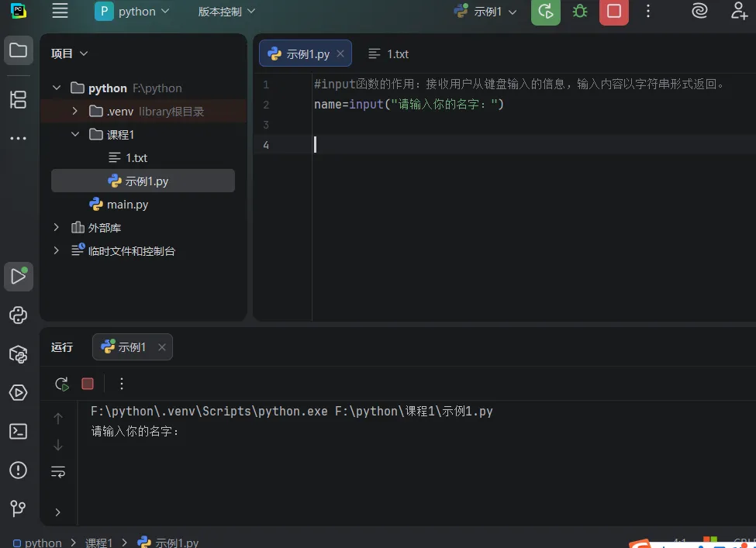Open the Problems tool window icon
This screenshot has height=548, width=756.
[19, 470]
